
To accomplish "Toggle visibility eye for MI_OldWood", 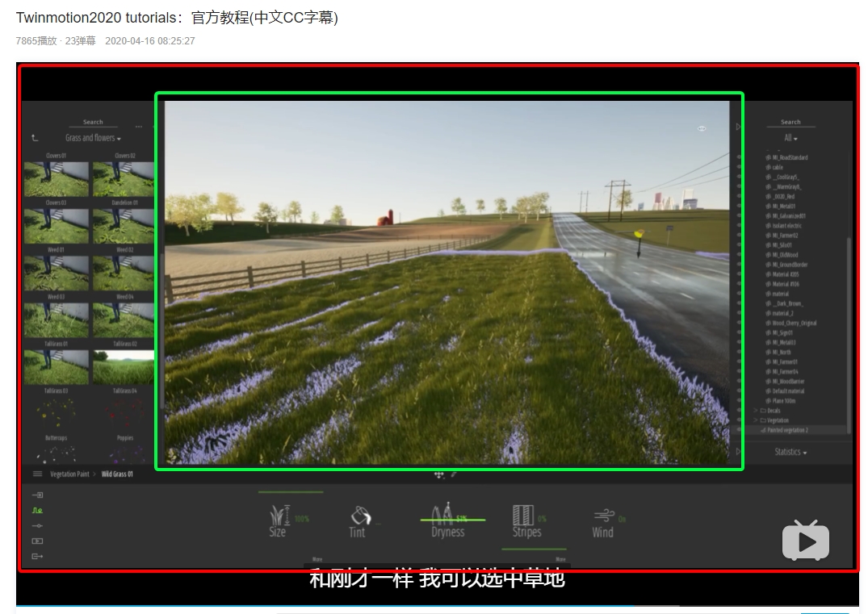I will pos(739,255).
